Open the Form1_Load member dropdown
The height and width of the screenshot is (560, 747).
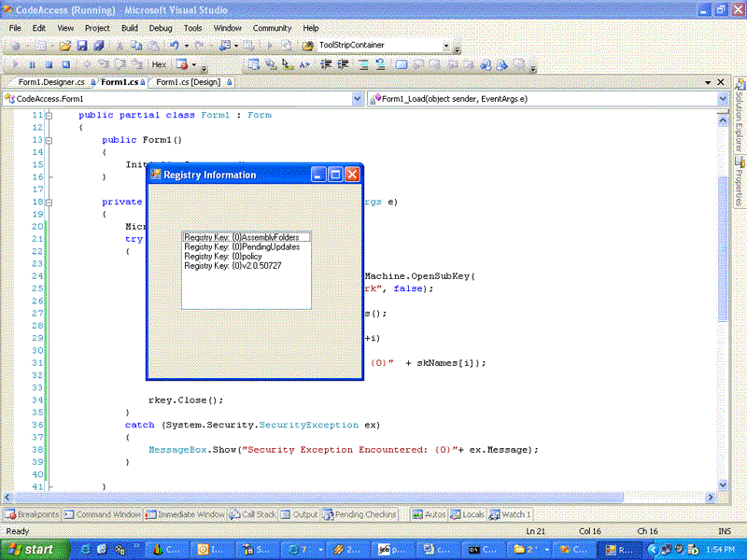(722, 98)
